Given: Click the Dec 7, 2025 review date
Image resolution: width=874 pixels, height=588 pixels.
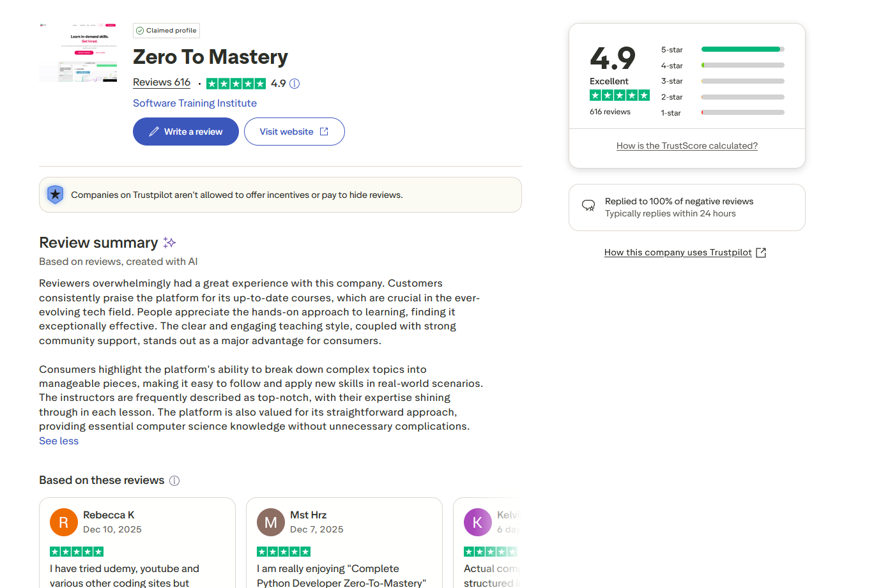Looking at the screenshot, I should coord(317,529).
